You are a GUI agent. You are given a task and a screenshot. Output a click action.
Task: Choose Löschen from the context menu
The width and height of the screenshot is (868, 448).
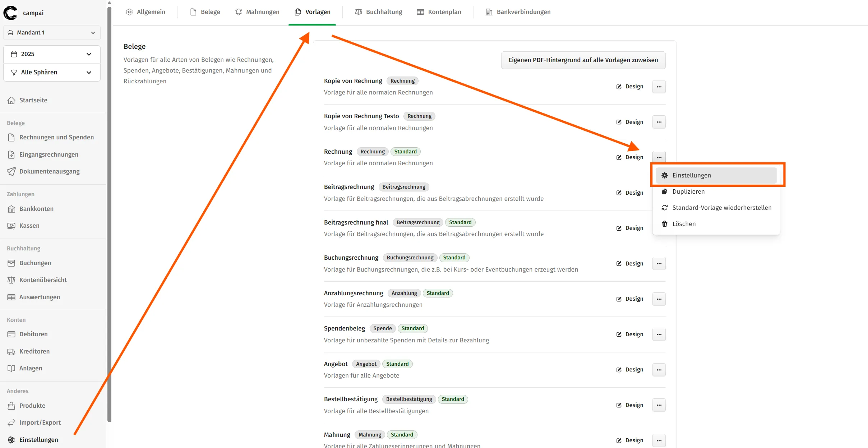[x=684, y=224]
